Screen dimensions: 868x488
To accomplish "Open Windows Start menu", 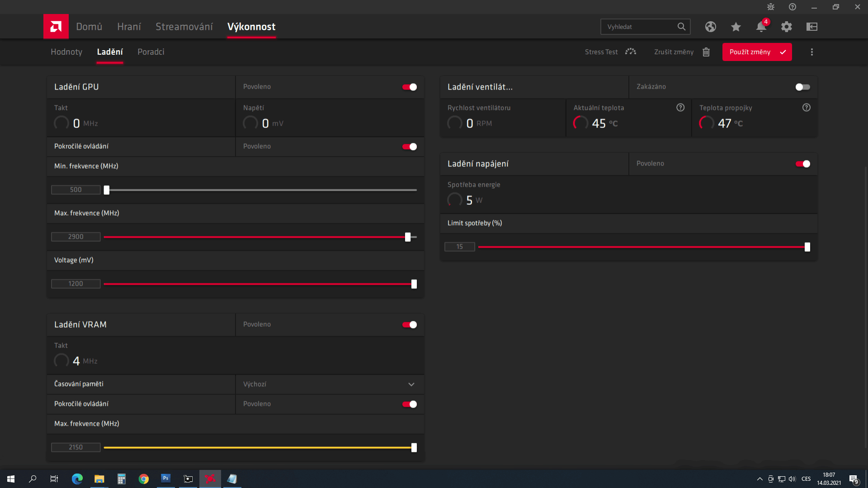I will 11,479.
